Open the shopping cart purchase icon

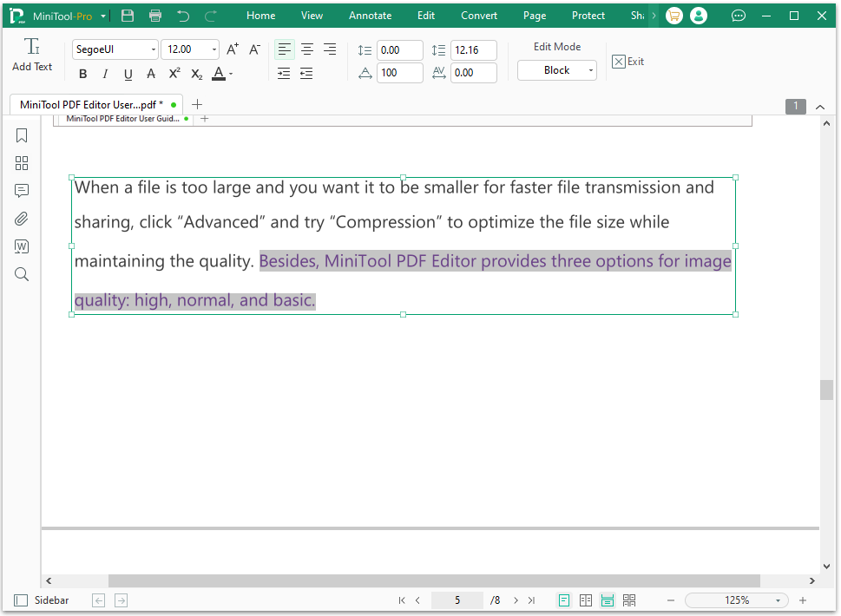click(673, 16)
